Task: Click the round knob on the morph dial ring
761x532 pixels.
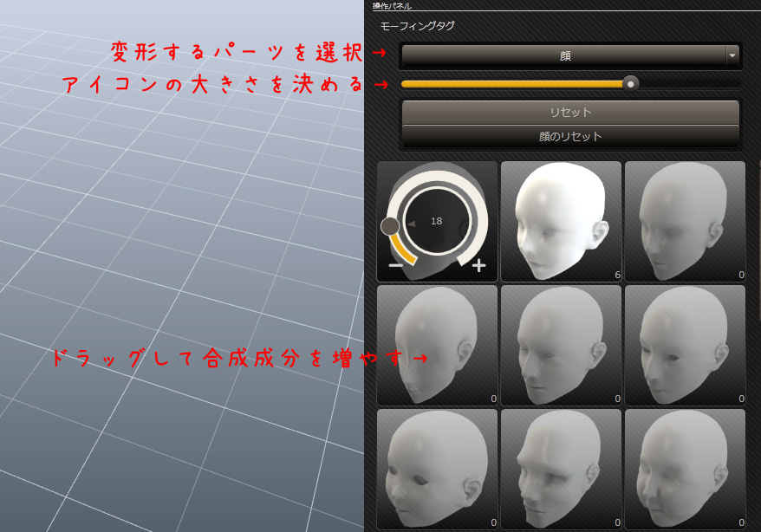Action: pos(390,226)
